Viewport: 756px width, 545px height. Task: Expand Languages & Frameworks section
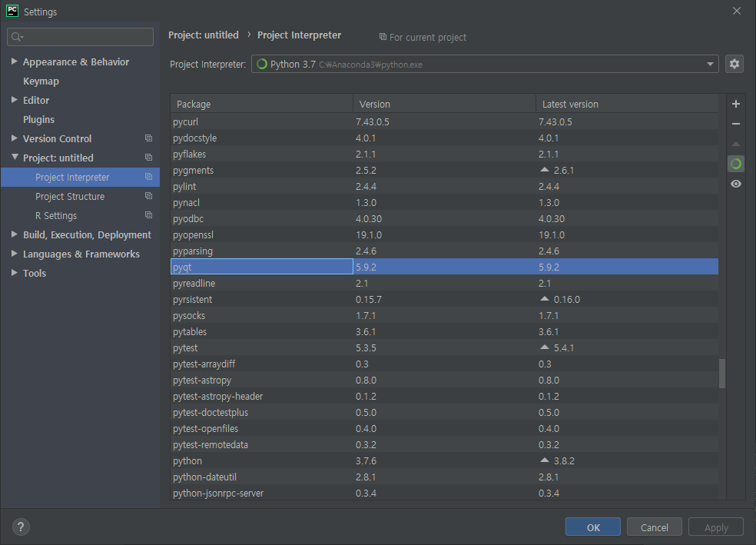point(14,254)
